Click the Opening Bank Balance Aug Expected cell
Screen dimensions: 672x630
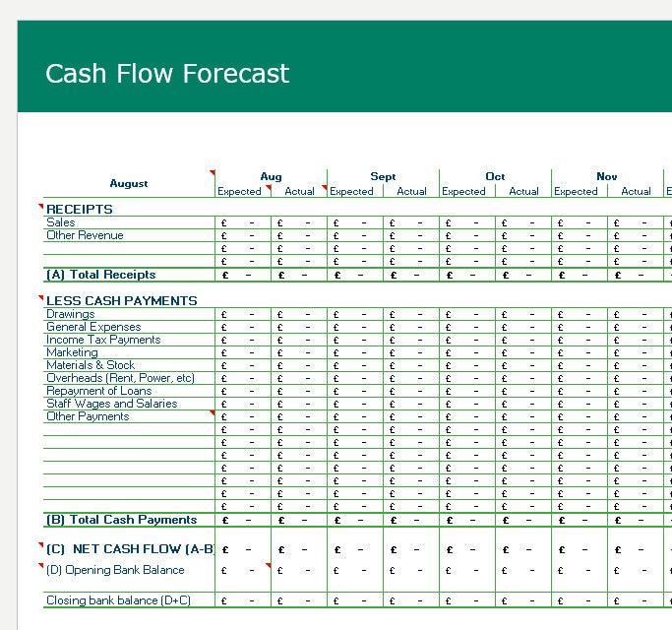click(x=243, y=570)
